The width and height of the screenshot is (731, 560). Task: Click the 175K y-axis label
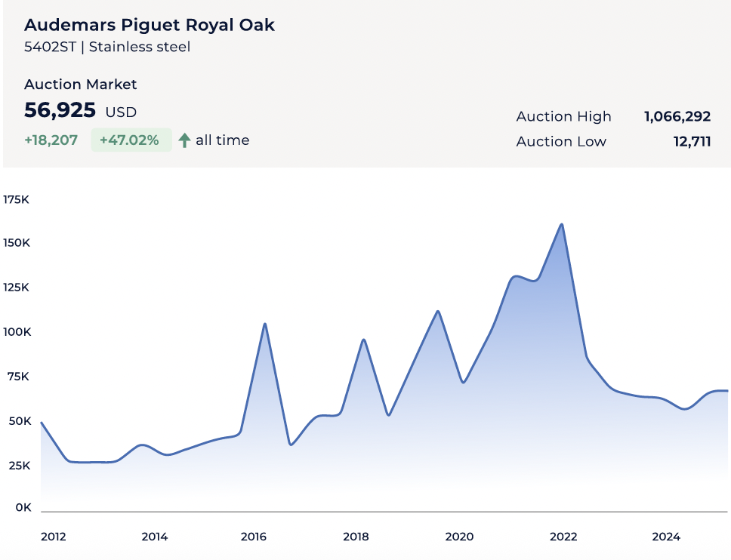coord(16,199)
